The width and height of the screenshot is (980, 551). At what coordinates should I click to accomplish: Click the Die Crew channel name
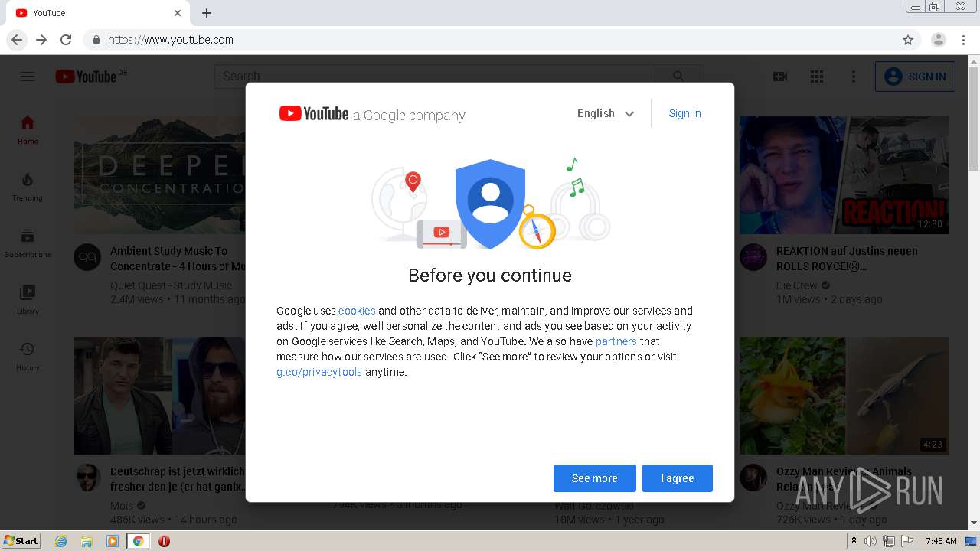pos(797,285)
